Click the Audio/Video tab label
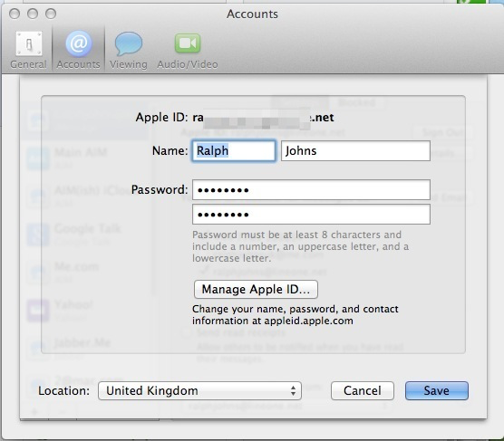Viewport: 504px width, 441px height. (x=188, y=64)
